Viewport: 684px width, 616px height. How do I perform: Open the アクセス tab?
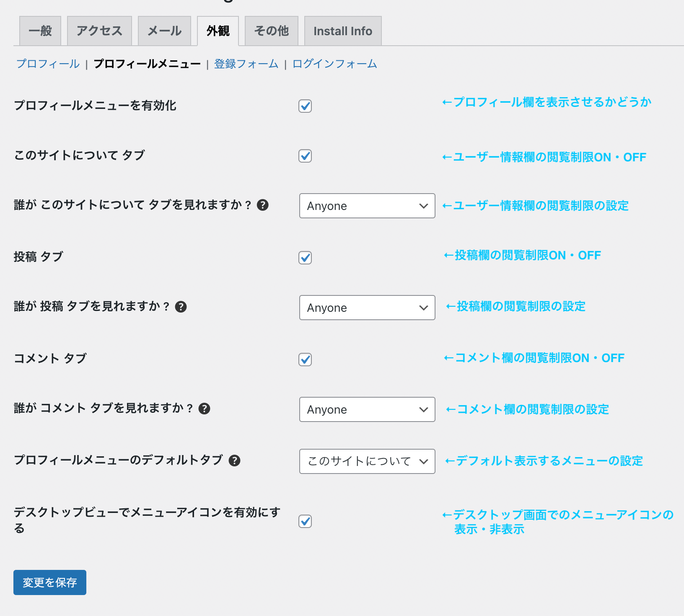click(x=99, y=31)
